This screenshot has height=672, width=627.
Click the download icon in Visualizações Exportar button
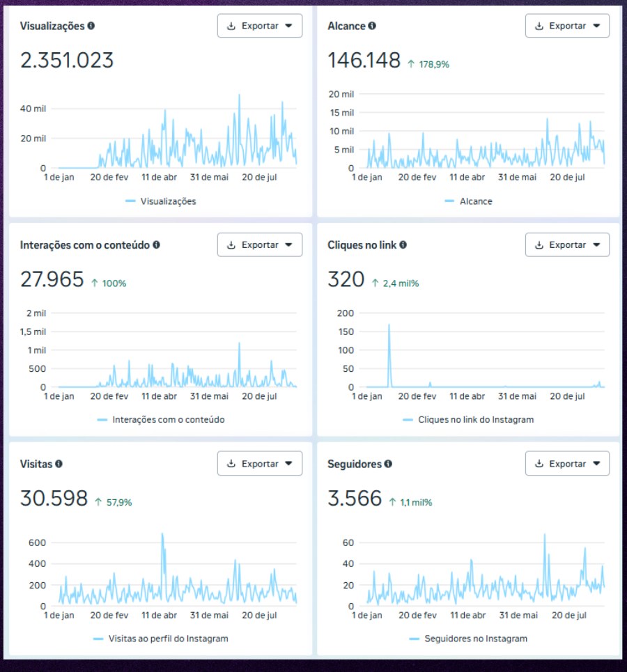[231, 26]
